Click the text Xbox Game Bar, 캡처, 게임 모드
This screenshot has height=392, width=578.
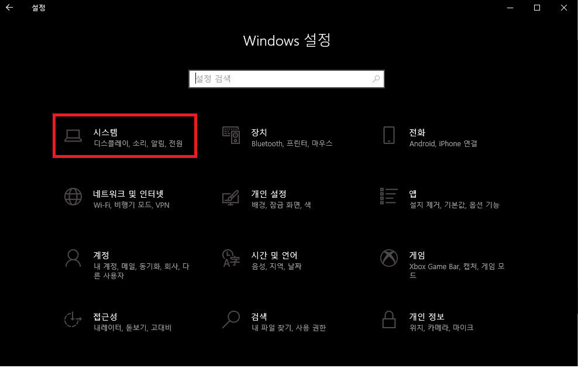click(457, 271)
